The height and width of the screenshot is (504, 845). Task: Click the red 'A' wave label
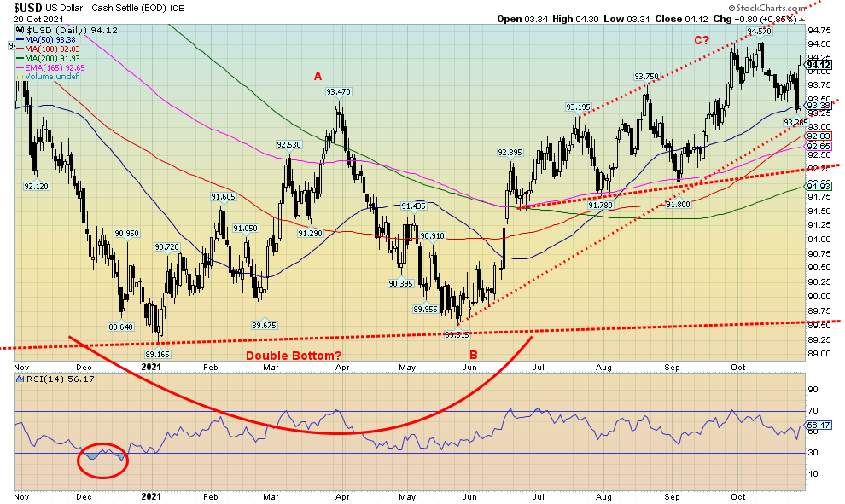318,75
